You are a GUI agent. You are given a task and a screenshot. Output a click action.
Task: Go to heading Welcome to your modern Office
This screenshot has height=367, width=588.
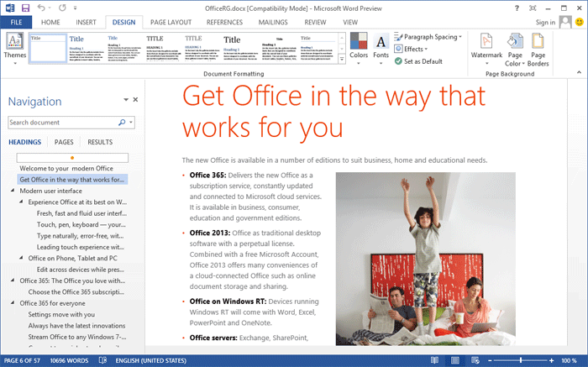(66, 168)
